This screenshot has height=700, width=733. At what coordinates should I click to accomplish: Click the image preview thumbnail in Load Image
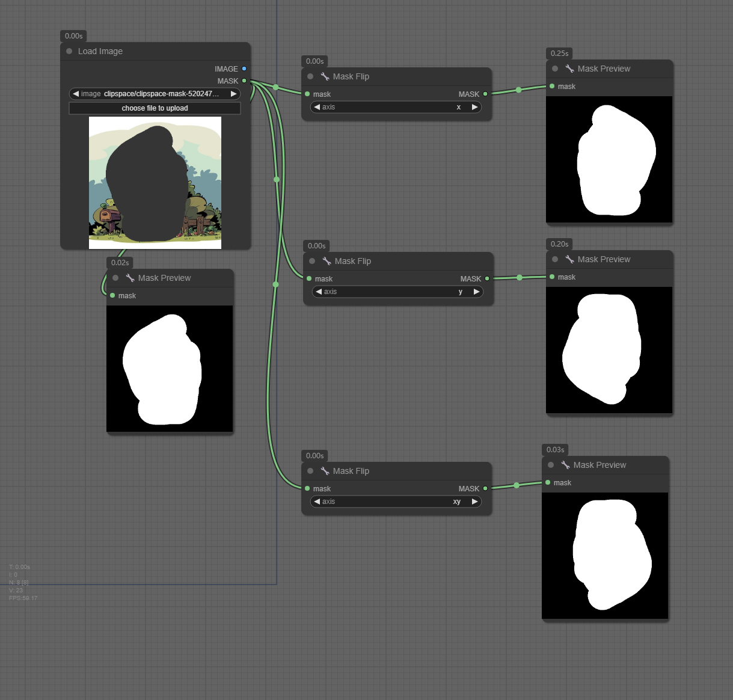click(x=155, y=183)
